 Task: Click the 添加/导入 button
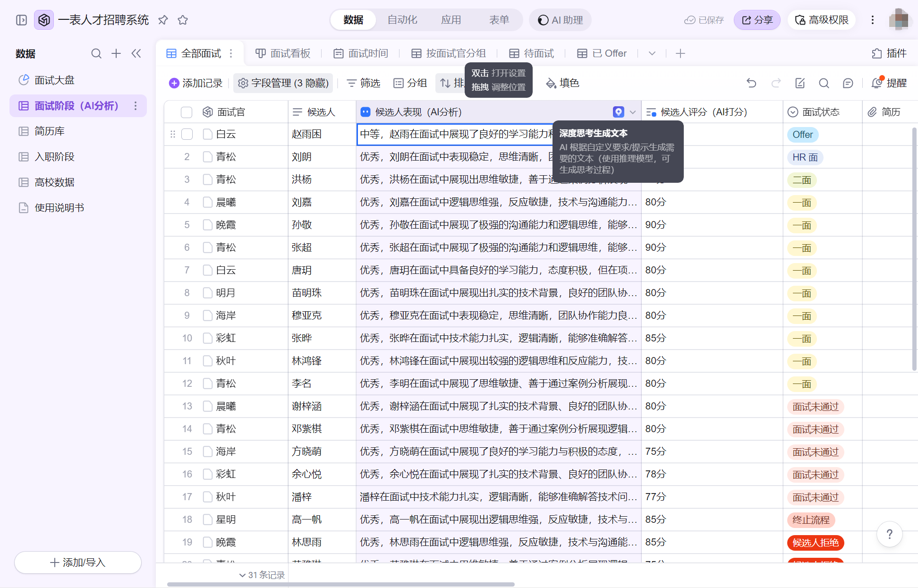tap(78, 562)
